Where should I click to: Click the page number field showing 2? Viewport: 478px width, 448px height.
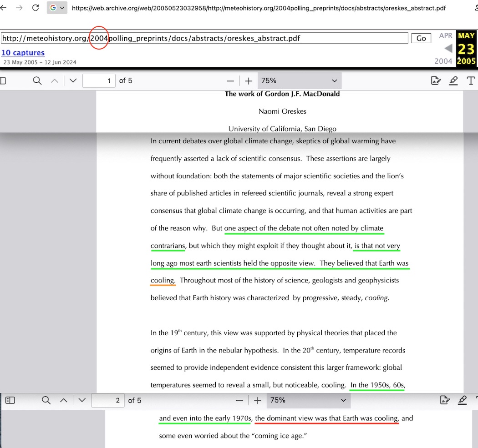(107, 400)
